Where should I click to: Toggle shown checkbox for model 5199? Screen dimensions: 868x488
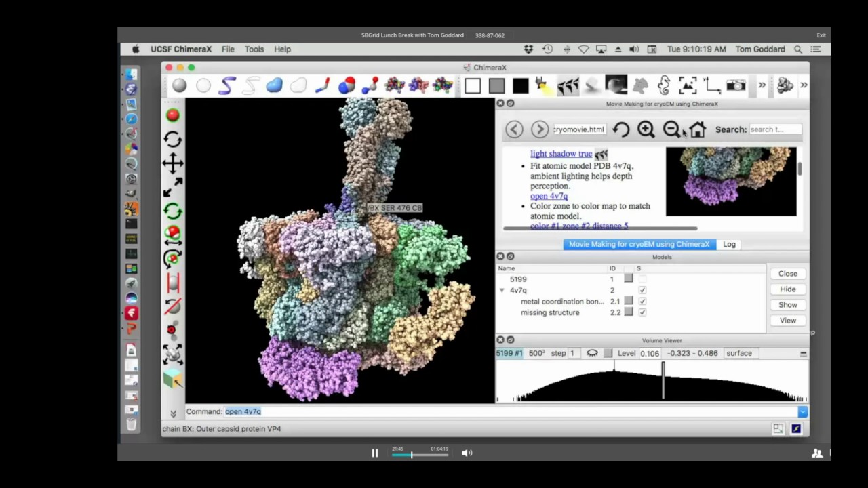coord(642,279)
